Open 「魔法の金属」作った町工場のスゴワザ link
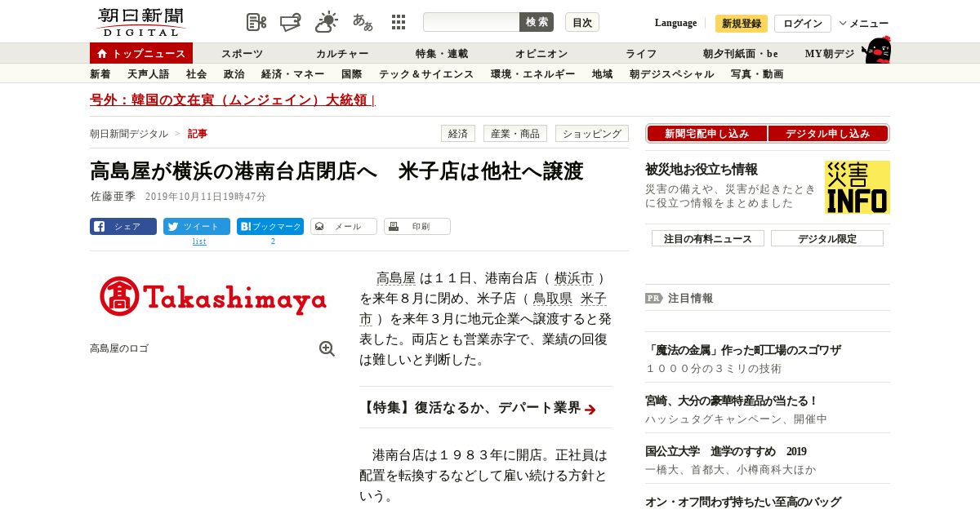980x514 pixels. [x=743, y=350]
